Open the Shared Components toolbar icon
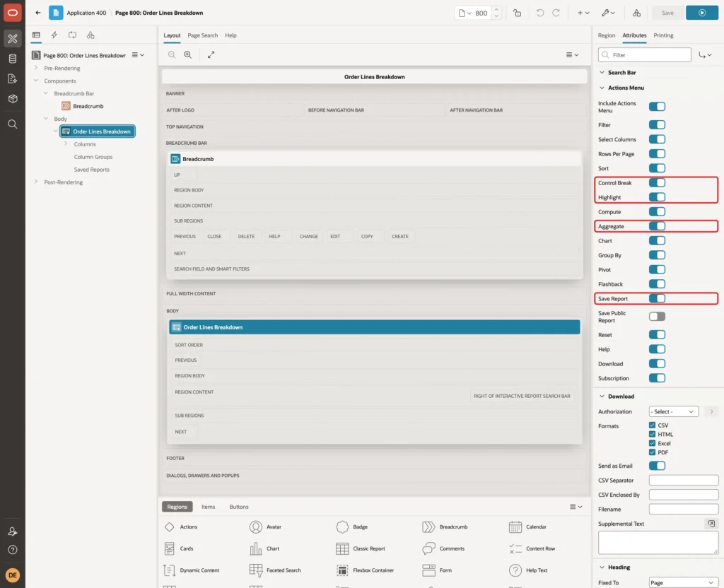 point(637,13)
